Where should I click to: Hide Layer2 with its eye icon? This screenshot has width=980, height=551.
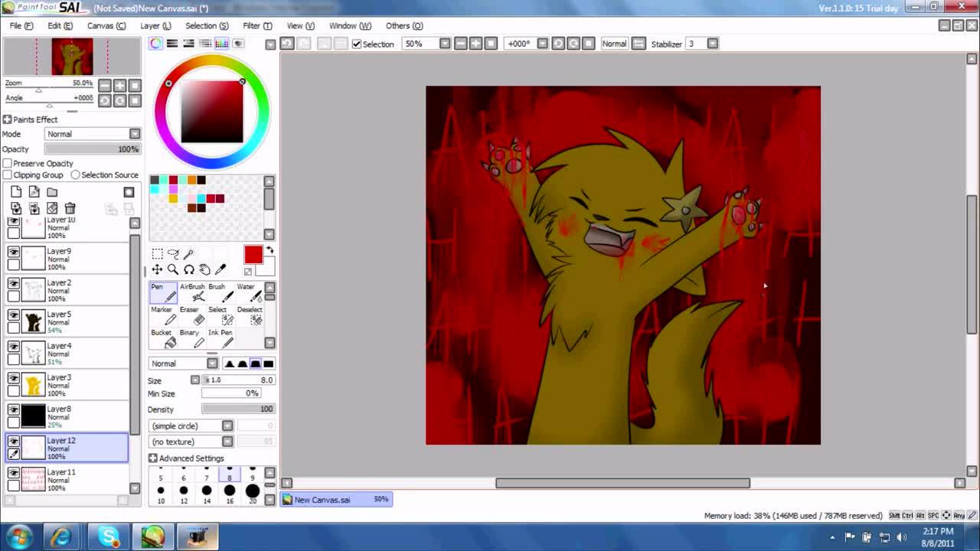click(13, 283)
